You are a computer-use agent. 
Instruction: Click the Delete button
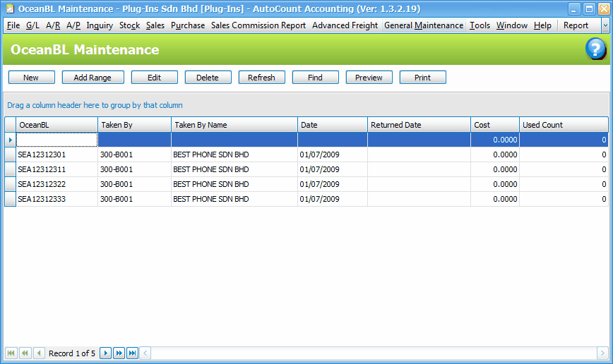(208, 78)
